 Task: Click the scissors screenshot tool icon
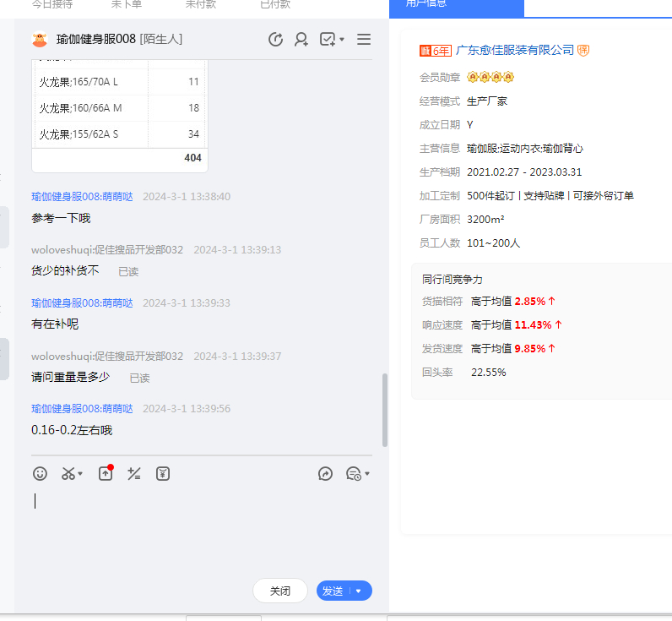pos(68,474)
